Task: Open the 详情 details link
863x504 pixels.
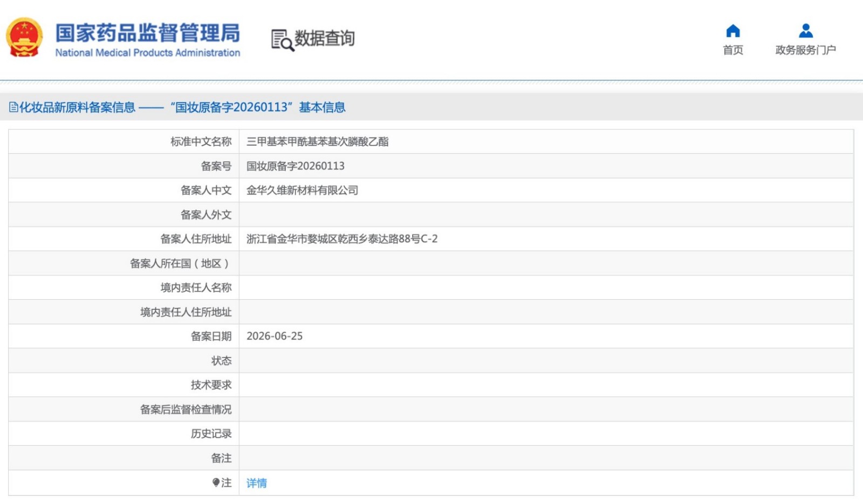Action: (x=257, y=483)
